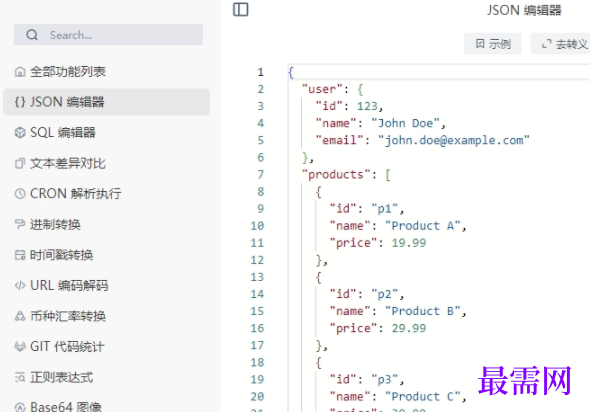Click the icon beside 进制转换
590x412 pixels.
tap(20, 225)
